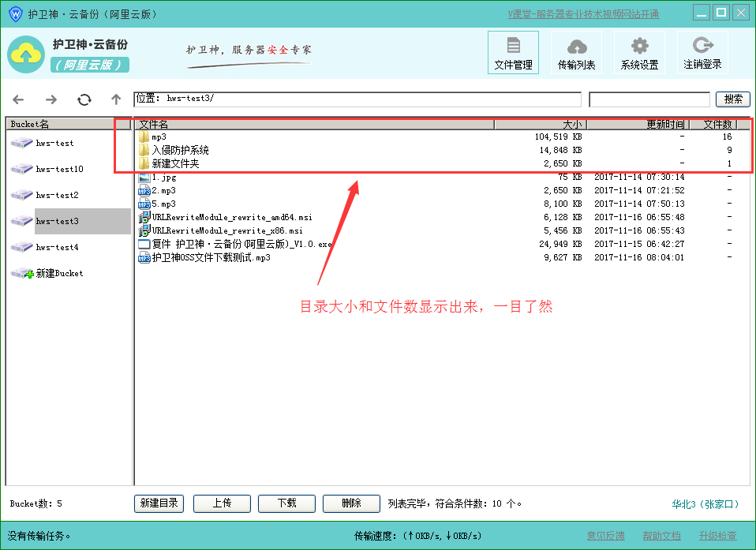Click the 搜索 search button
The width and height of the screenshot is (756, 550).
click(733, 99)
